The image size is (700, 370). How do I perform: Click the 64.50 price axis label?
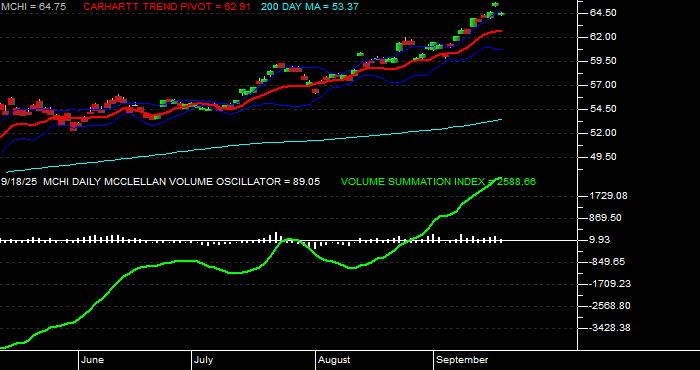[x=603, y=13]
